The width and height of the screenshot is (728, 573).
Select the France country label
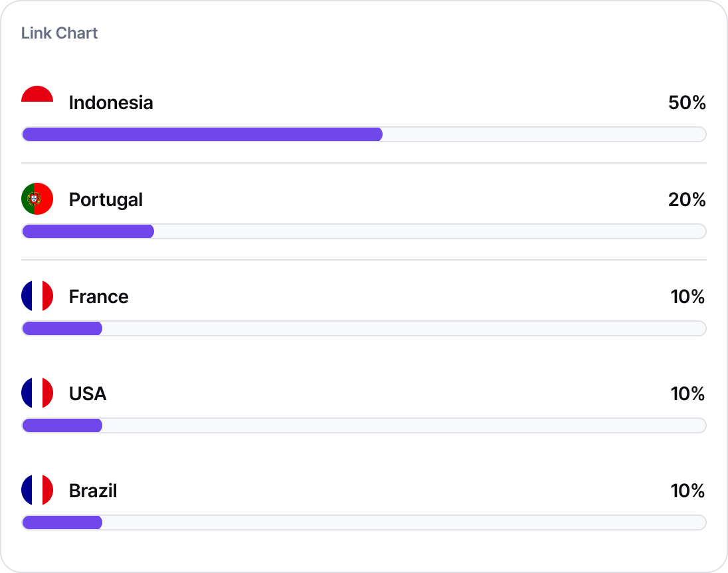[x=98, y=296]
